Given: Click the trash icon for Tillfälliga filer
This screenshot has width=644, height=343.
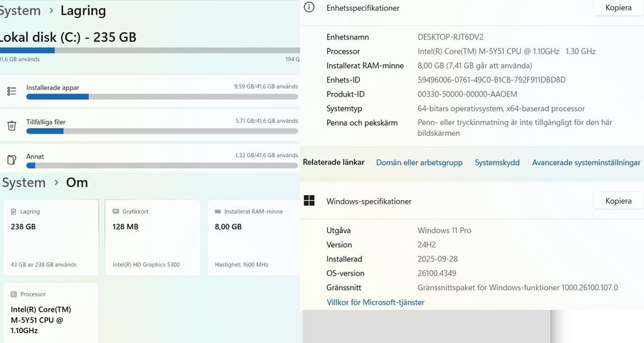Looking at the screenshot, I should coord(11,126).
